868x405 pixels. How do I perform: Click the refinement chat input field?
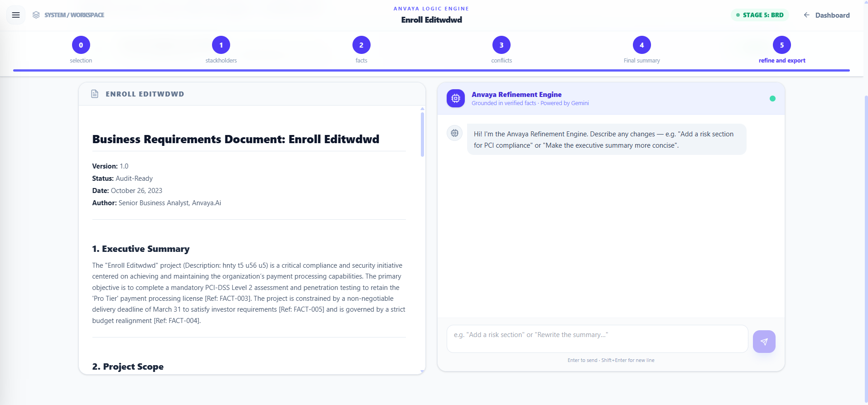[x=597, y=339]
